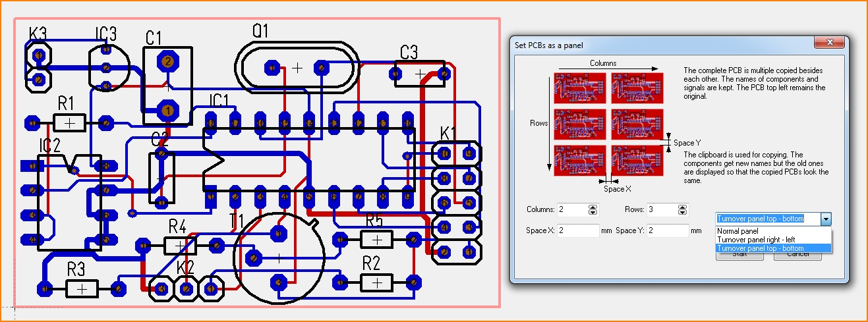Select pad 1 of capacitor C1
This screenshot has width=868, height=322.
coord(167,109)
